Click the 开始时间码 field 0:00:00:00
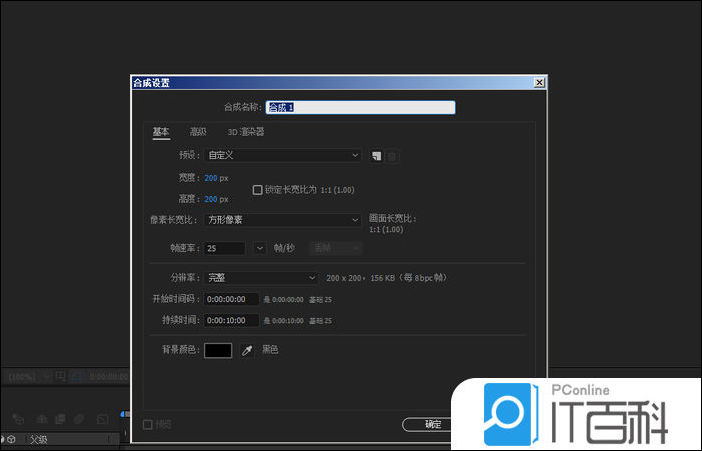 [231, 299]
